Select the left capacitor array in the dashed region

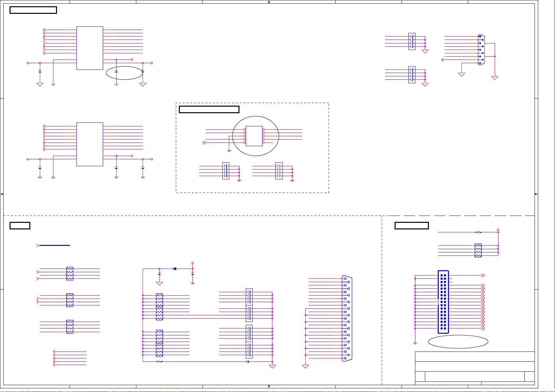226,171
